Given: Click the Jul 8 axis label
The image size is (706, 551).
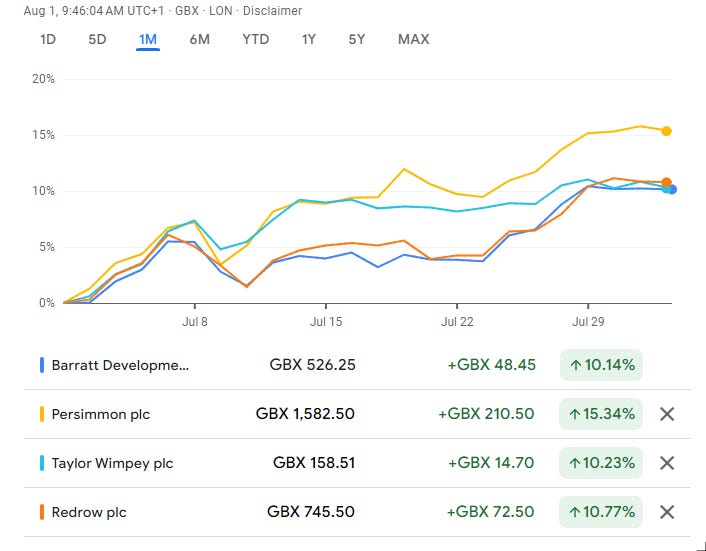Looking at the screenshot, I should (x=195, y=322).
